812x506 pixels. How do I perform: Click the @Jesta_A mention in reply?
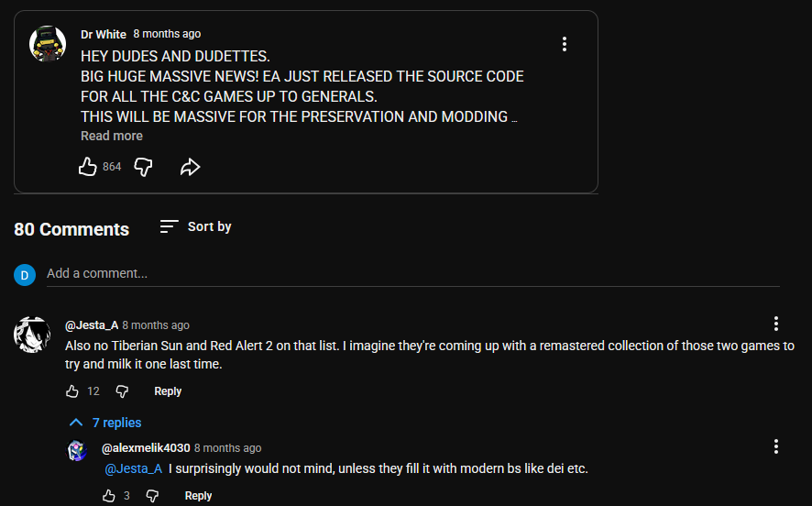coord(134,469)
